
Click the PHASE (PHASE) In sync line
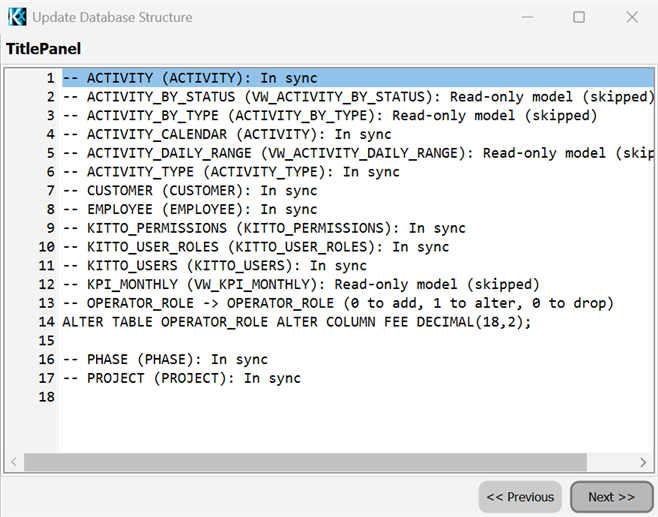(165, 359)
